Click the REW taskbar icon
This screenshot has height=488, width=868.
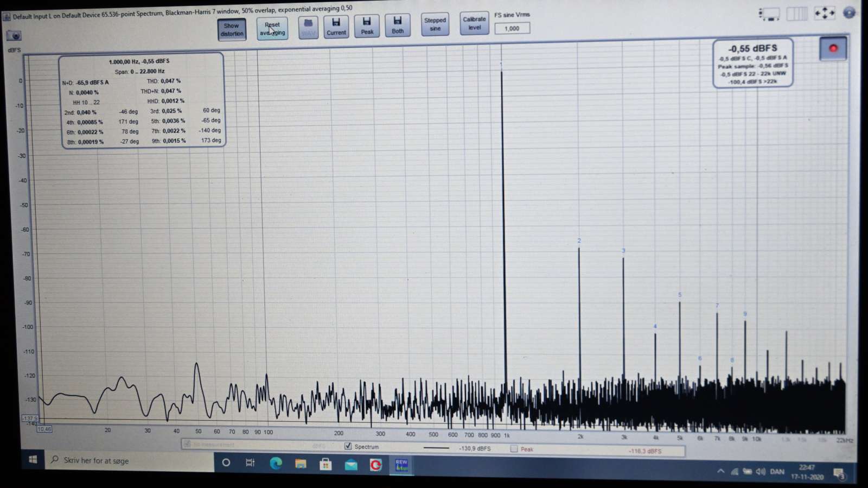click(401, 466)
